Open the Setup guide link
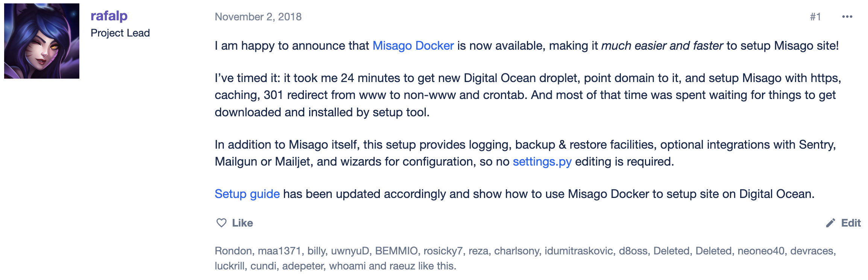868x280 pixels. coord(247,194)
